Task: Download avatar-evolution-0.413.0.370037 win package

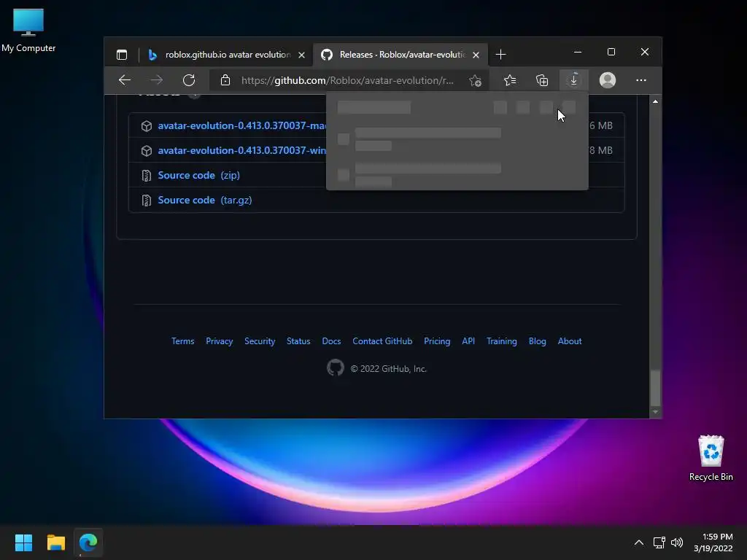Action: [x=242, y=150]
